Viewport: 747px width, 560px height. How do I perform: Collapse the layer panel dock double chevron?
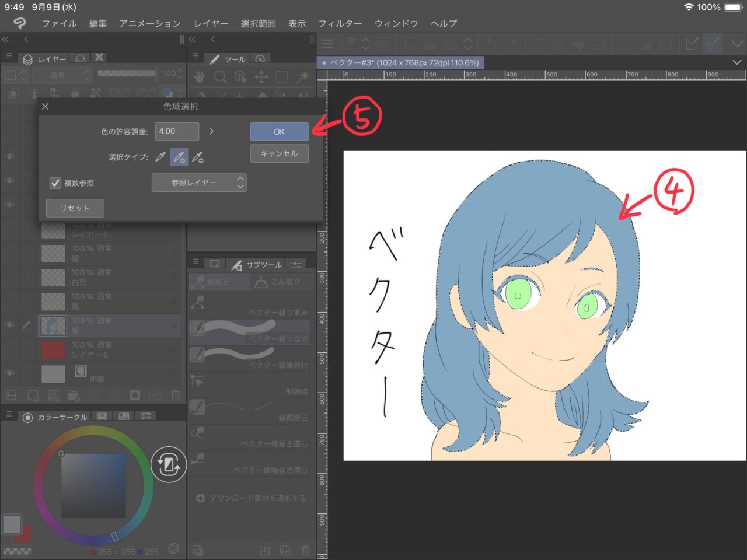tap(5, 39)
